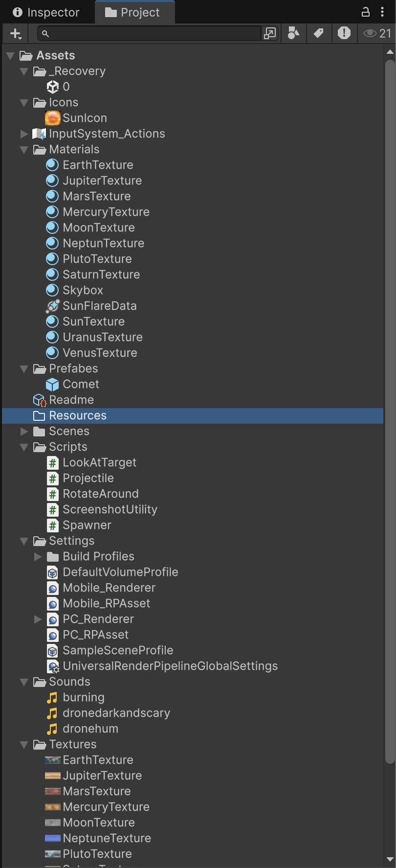Click the SunIcon sprite asset icon
396x868 pixels.
pyautogui.click(x=52, y=118)
